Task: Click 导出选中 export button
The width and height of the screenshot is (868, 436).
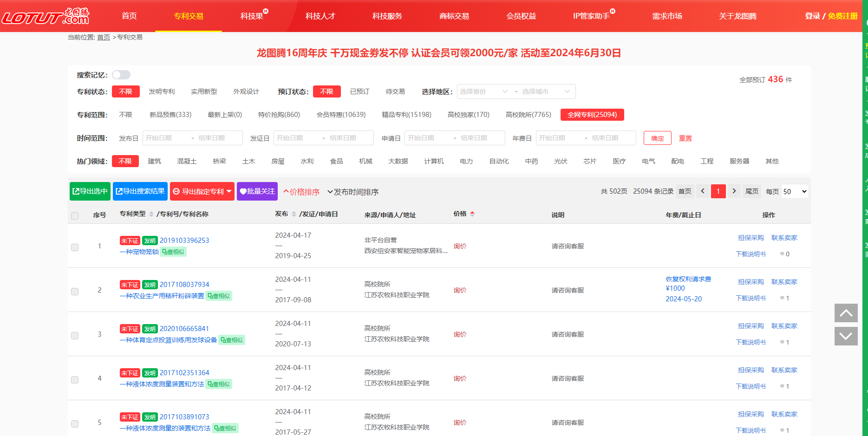Action: pos(90,191)
